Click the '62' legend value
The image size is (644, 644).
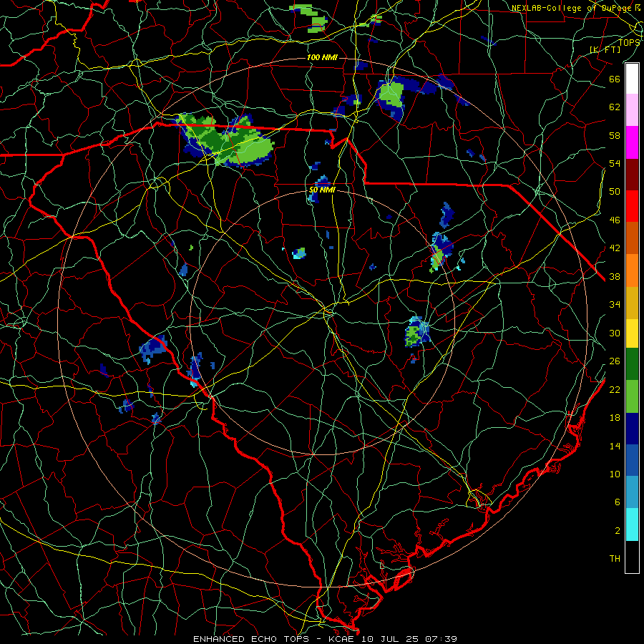pos(615,107)
